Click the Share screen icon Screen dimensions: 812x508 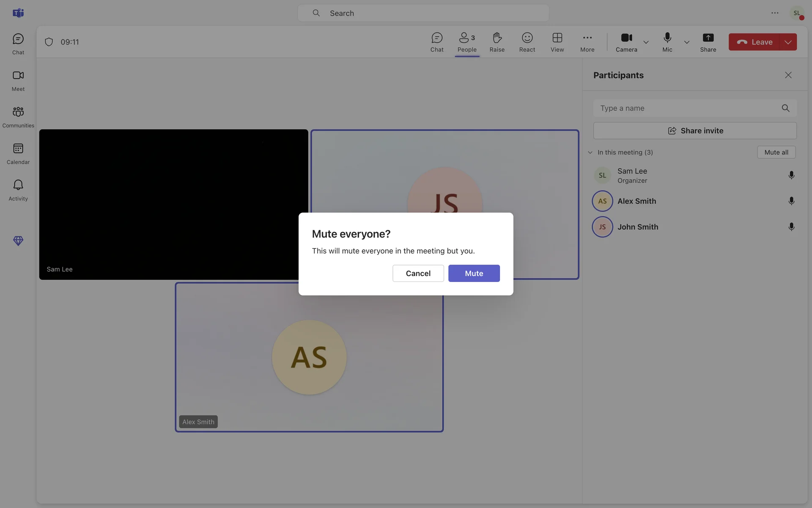[708, 42]
